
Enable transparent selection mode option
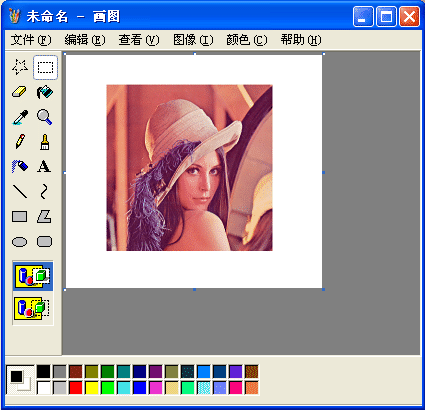[33, 308]
